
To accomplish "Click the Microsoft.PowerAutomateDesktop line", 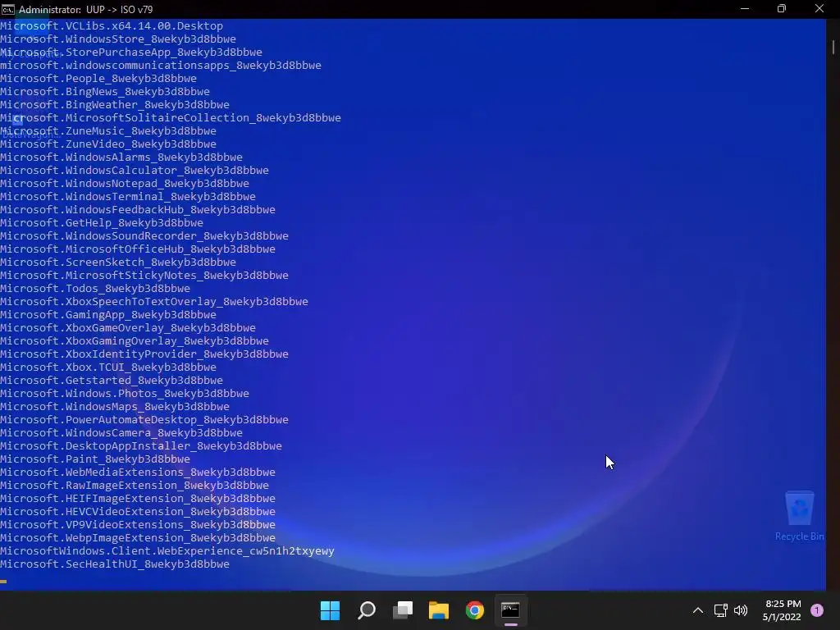I will [144, 419].
